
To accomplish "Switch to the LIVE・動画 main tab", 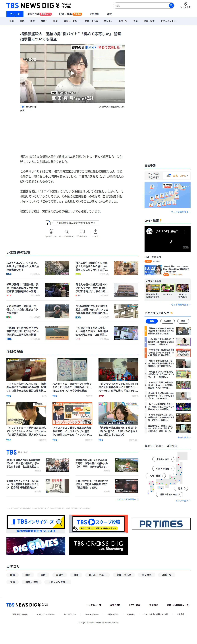I will pyautogui.click(x=71, y=14).
